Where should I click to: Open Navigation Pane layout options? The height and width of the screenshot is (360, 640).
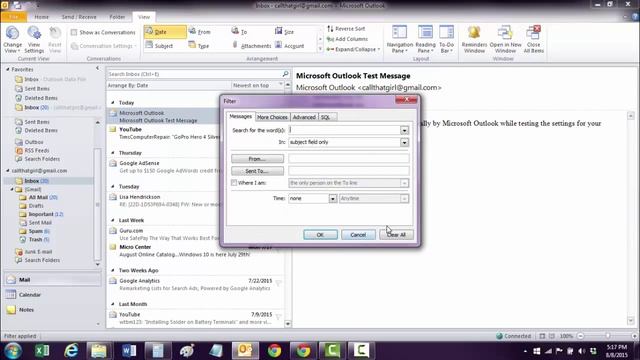tap(400, 39)
